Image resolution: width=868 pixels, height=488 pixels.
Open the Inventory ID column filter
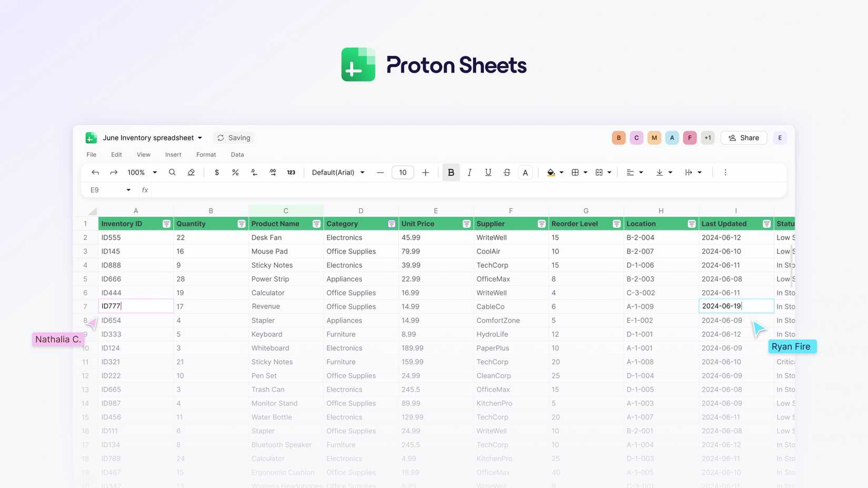(x=166, y=223)
